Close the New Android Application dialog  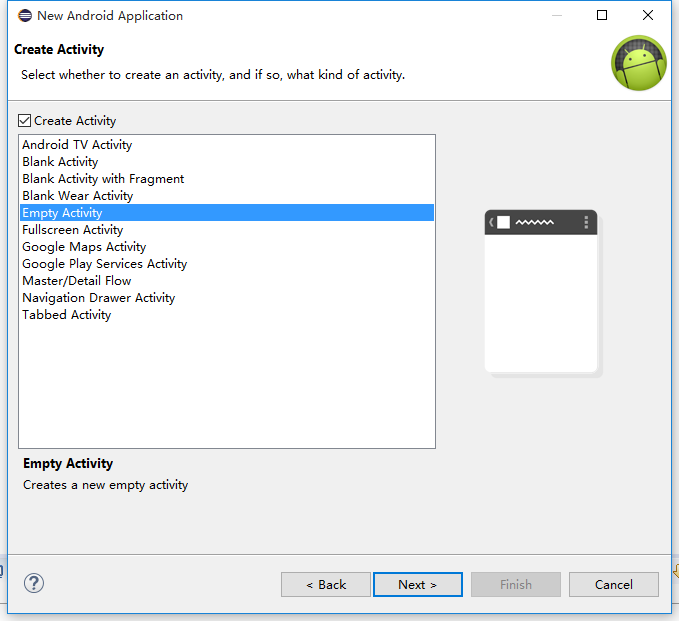point(648,15)
